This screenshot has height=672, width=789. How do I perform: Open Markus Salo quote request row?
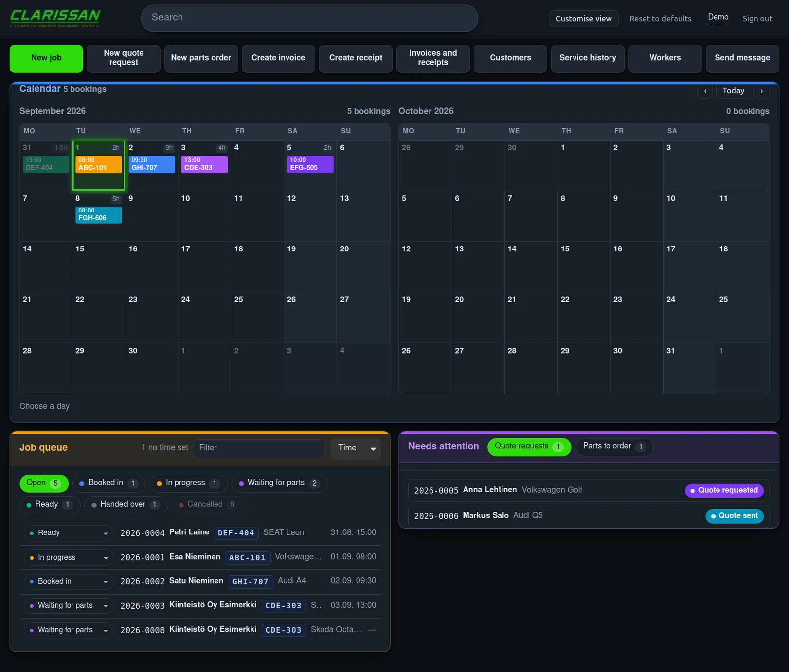589,516
